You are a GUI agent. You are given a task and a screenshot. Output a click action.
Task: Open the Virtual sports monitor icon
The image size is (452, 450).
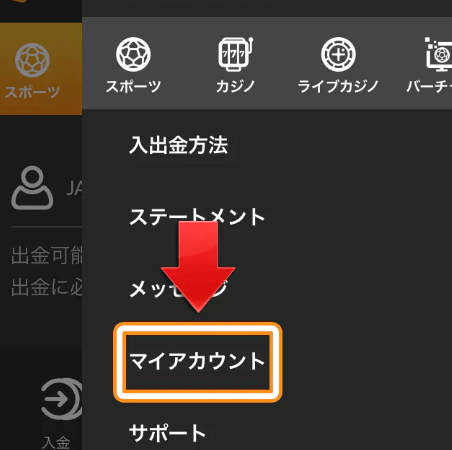pos(438,54)
